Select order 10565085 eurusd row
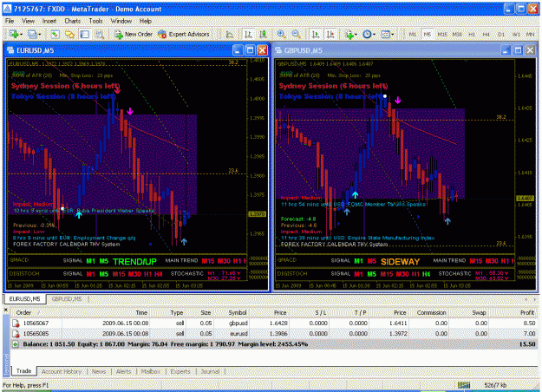The width and height of the screenshot is (542, 392). [274, 334]
